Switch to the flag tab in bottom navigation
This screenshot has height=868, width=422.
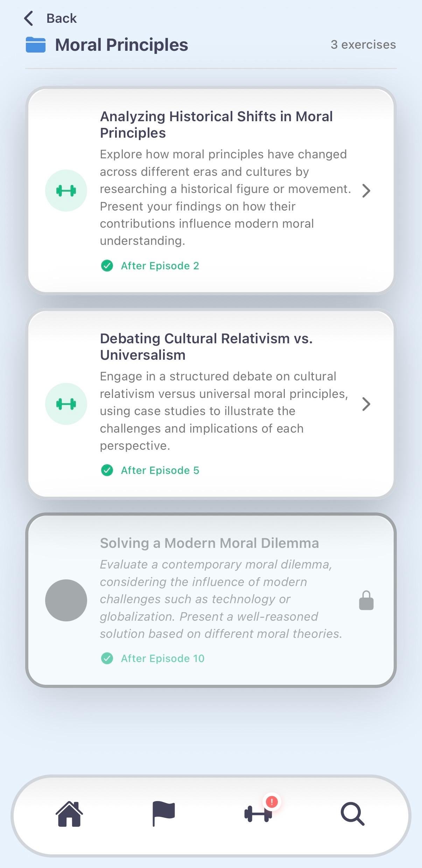pyautogui.click(x=164, y=814)
